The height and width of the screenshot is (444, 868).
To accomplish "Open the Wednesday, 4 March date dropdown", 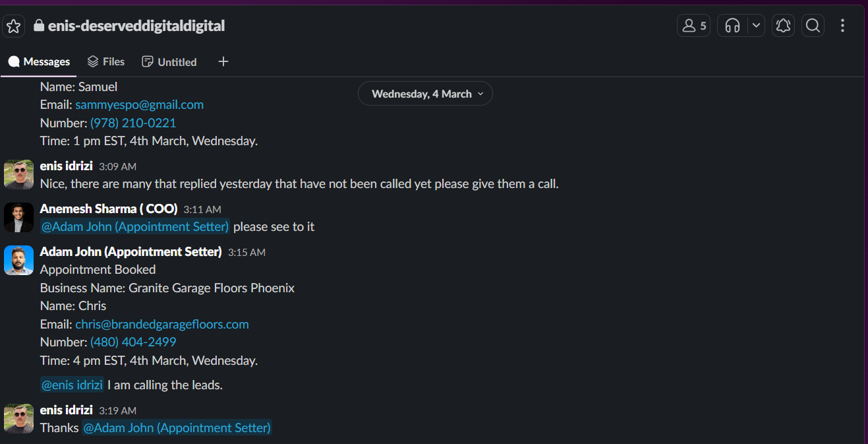I will [x=425, y=94].
